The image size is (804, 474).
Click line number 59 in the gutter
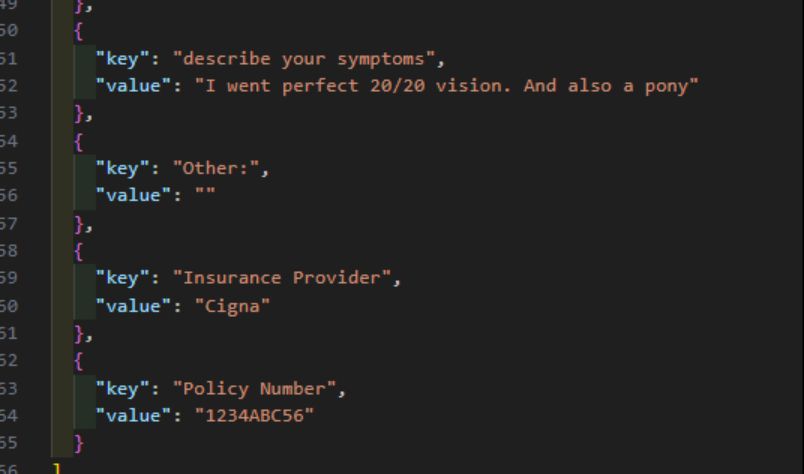coord(9,278)
